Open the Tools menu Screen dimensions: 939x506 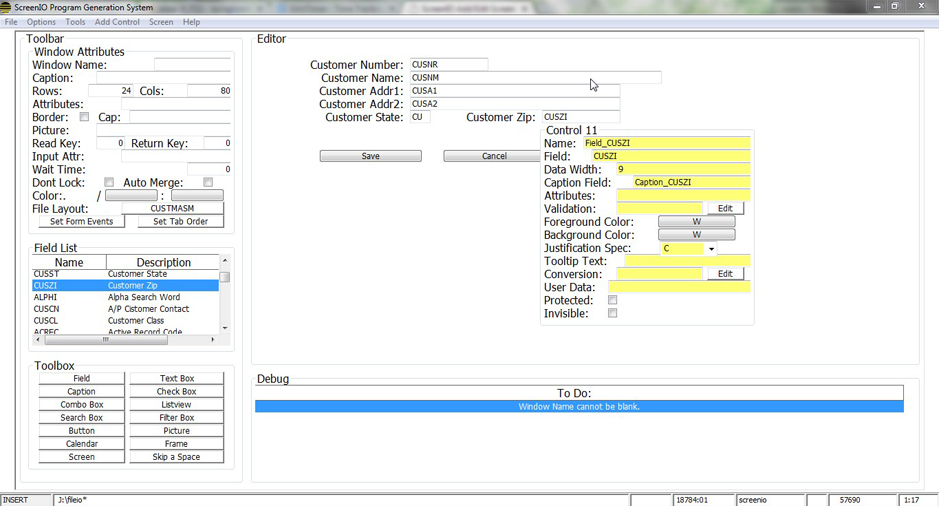(75, 22)
